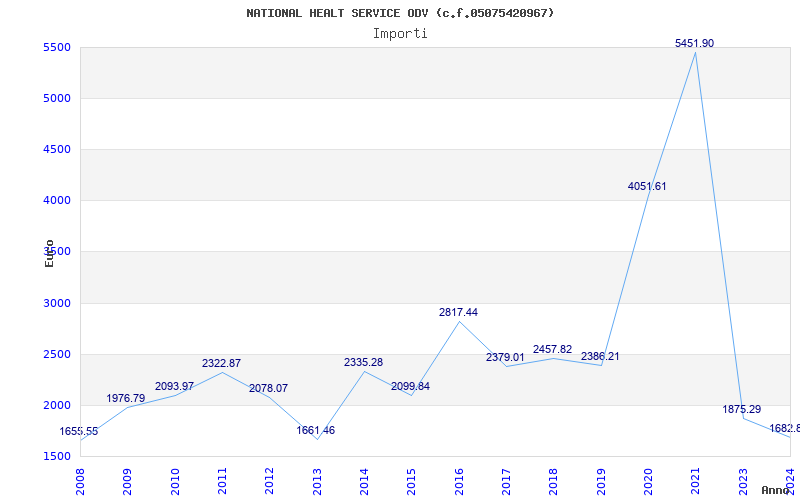Image resolution: width=800 pixels, height=500 pixels.
Task: Select the 2099.84 data label
Action: pos(410,386)
